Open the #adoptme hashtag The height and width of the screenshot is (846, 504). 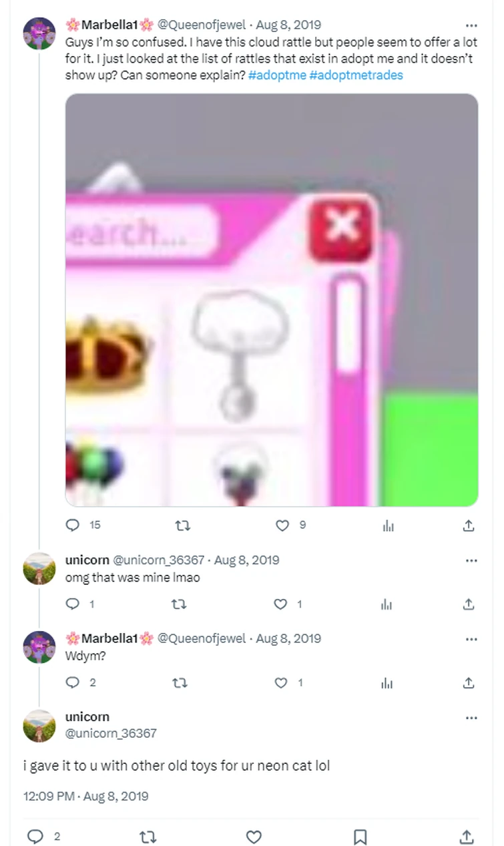pos(277,75)
